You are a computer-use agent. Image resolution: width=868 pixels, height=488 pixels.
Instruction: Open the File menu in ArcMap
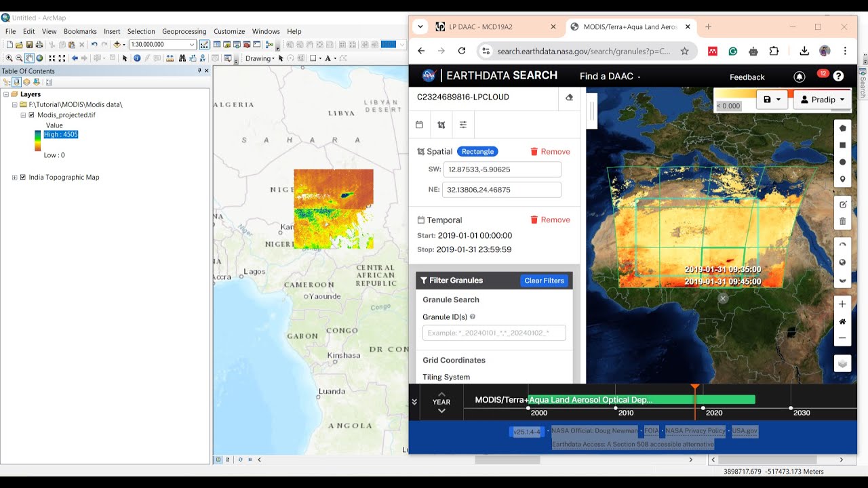tap(10, 31)
